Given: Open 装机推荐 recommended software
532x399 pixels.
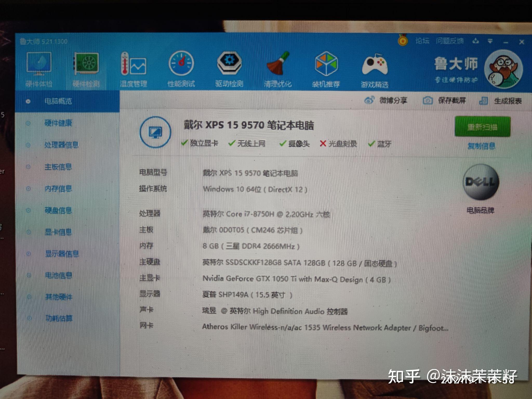Looking at the screenshot, I should (x=326, y=69).
